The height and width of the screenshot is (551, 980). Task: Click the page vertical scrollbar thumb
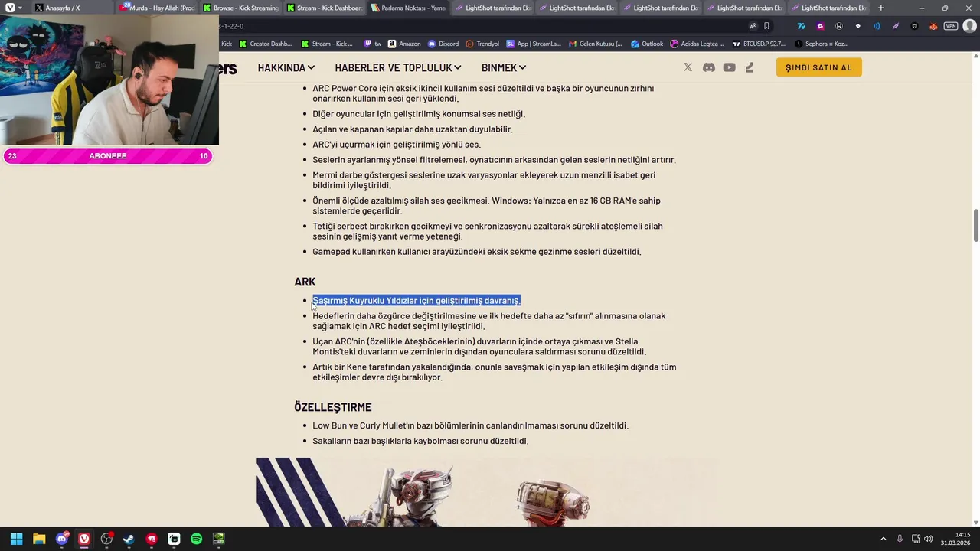[976, 225]
